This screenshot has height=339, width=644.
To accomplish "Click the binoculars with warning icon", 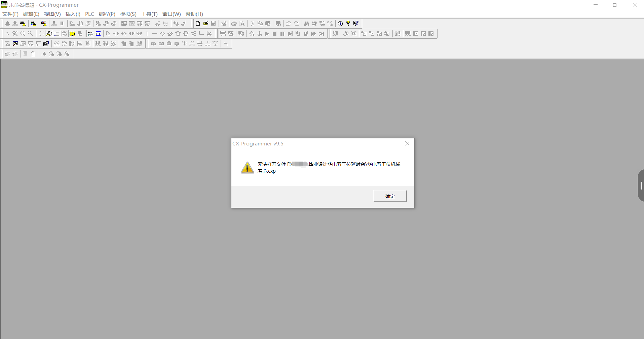I will tap(23, 24).
